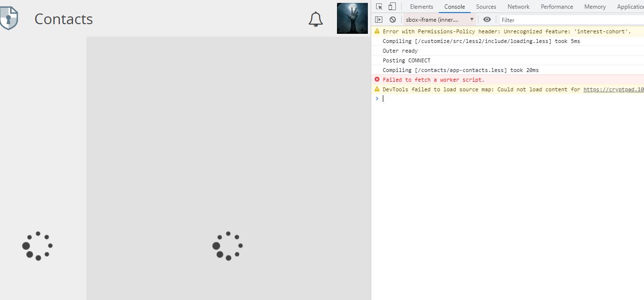This screenshot has height=300, width=644.
Task: Select the Performance tab
Action: [x=557, y=6]
